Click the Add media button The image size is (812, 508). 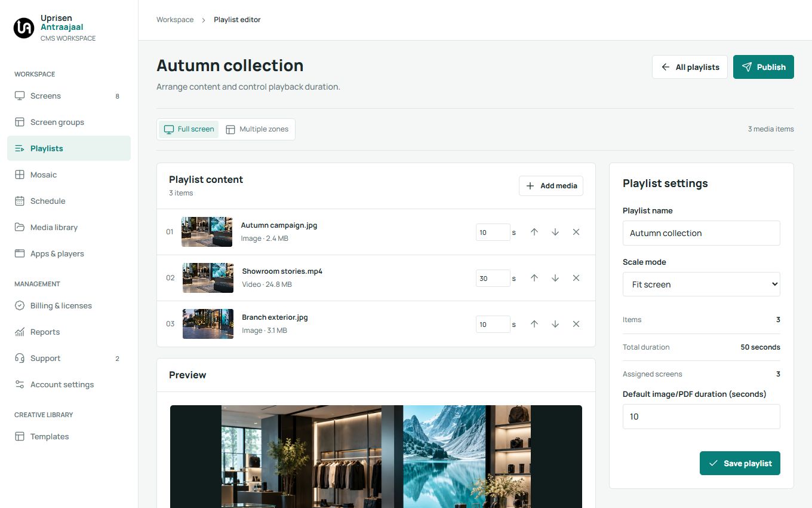point(551,186)
